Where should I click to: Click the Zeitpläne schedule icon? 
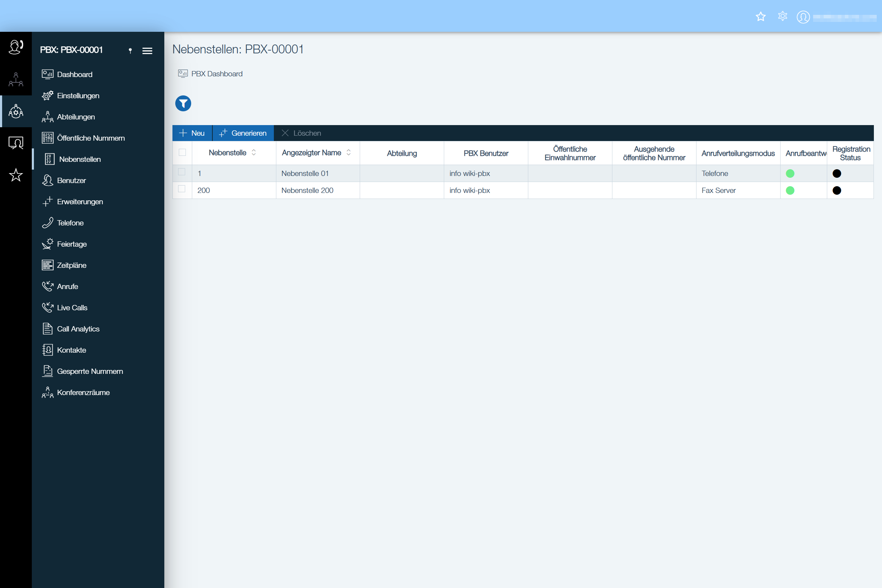(47, 265)
